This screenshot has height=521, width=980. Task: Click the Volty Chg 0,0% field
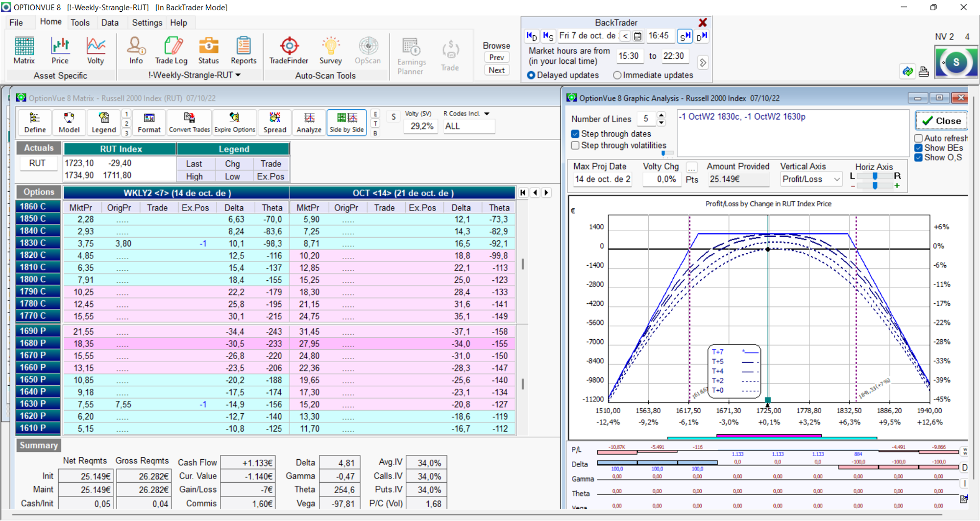[x=663, y=179]
